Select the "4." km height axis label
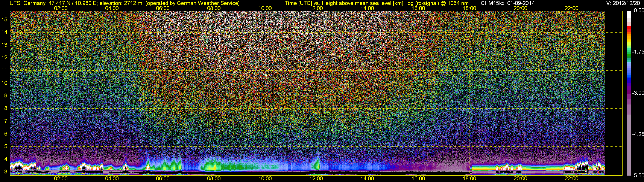644x182 pixels. [x=6, y=159]
